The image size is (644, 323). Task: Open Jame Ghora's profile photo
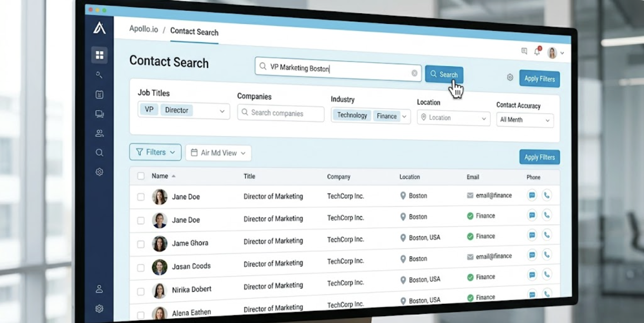[x=160, y=244]
